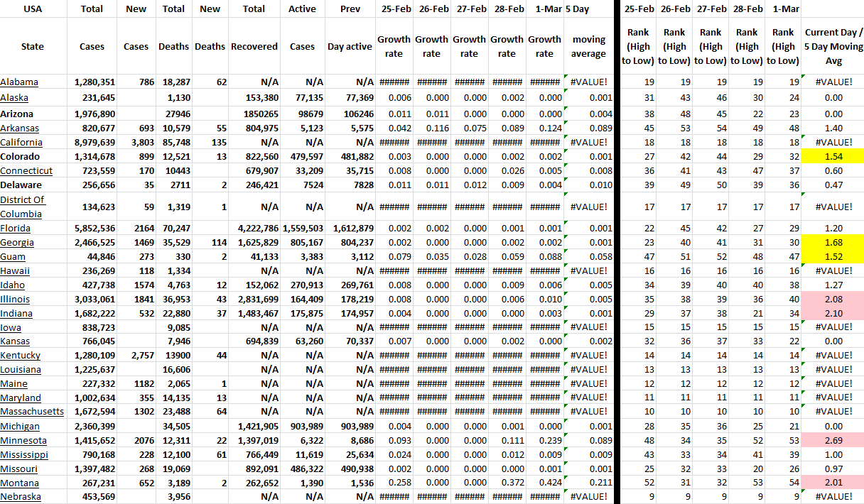Follow the Nebraska state link
This screenshot has height=504, width=864.
(20, 497)
